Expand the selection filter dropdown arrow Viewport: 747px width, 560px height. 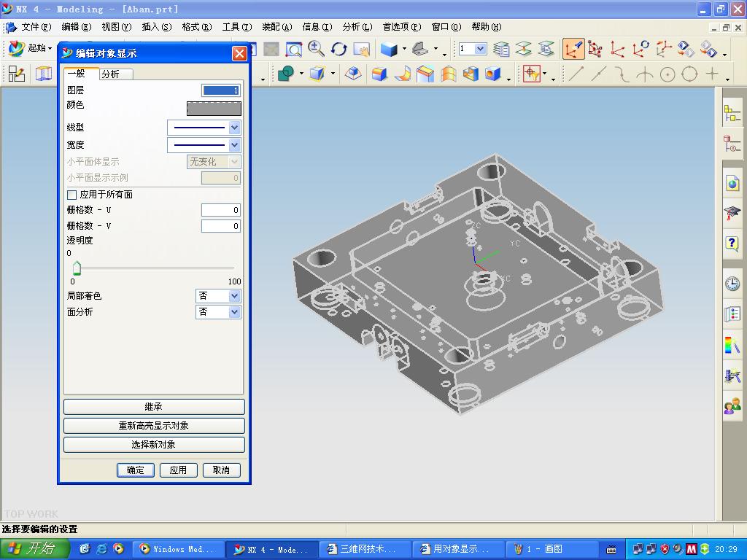tap(545, 74)
